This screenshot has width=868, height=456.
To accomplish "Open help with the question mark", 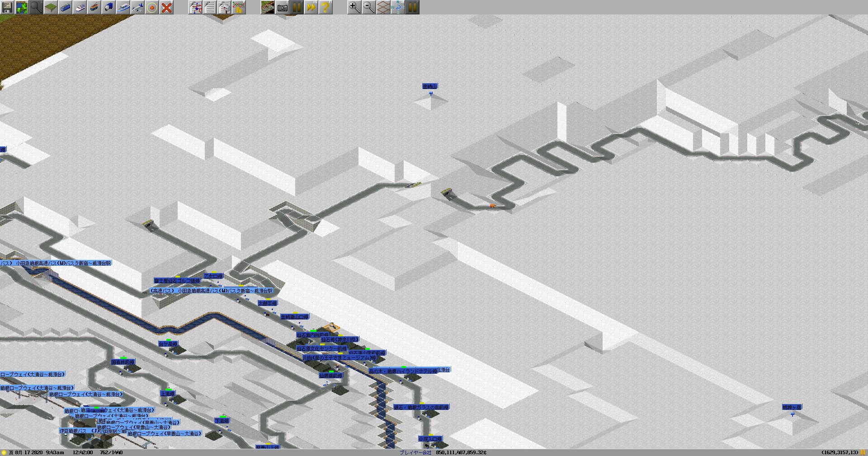I will click(325, 7).
